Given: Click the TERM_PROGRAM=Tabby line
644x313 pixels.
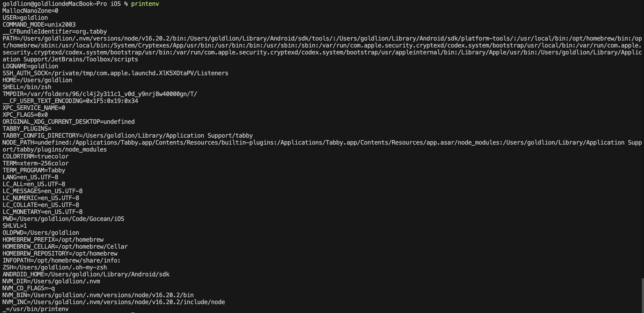Looking at the screenshot, I should click(x=34, y=170).
